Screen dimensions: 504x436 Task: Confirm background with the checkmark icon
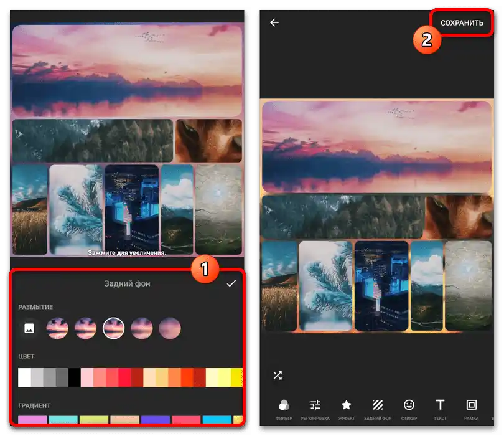click(x=231, y=283)
